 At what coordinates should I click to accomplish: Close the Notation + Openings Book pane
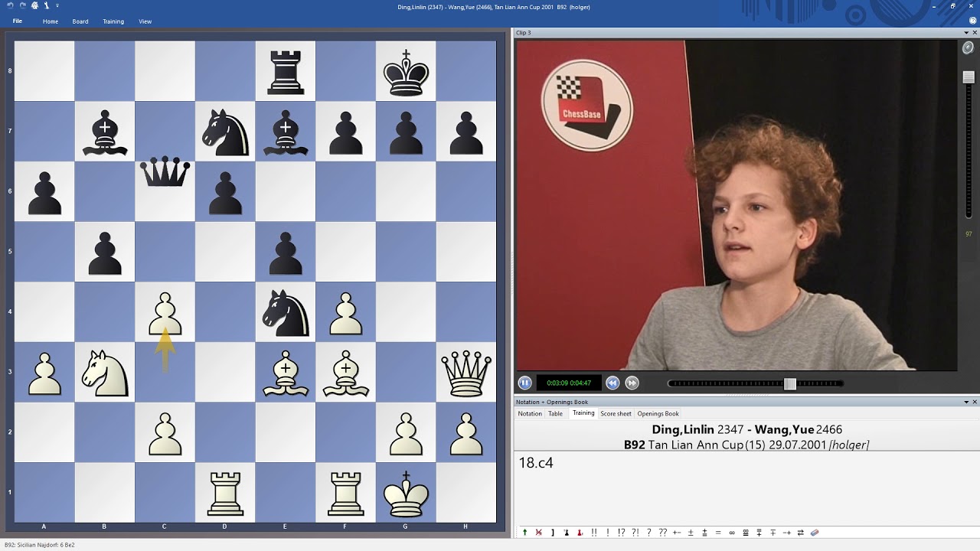[x=975, y=402]
